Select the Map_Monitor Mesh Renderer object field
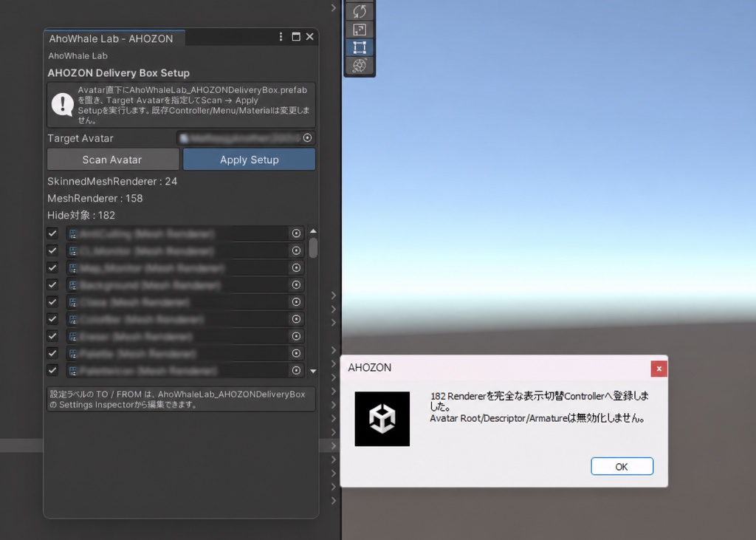Screen dimensions: 756x540 tap(185, 268)
